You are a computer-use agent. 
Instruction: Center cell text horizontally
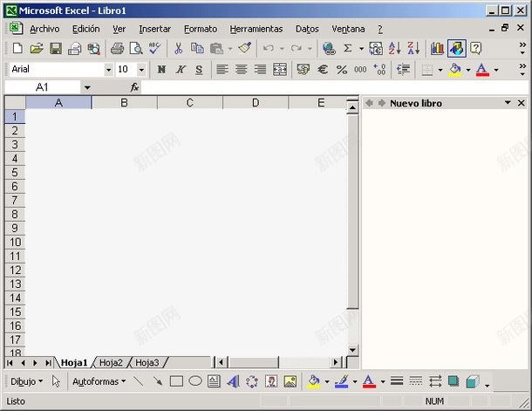242,70
